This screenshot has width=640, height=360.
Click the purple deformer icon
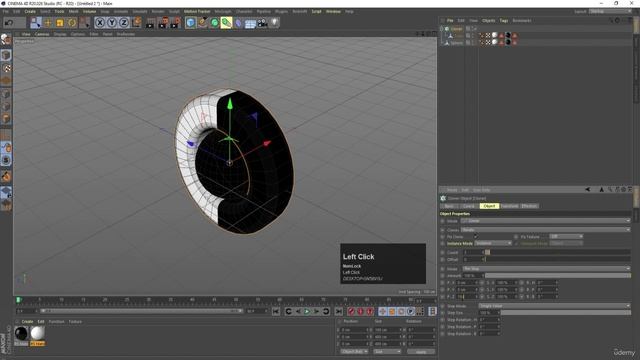(x=239, y=23)
